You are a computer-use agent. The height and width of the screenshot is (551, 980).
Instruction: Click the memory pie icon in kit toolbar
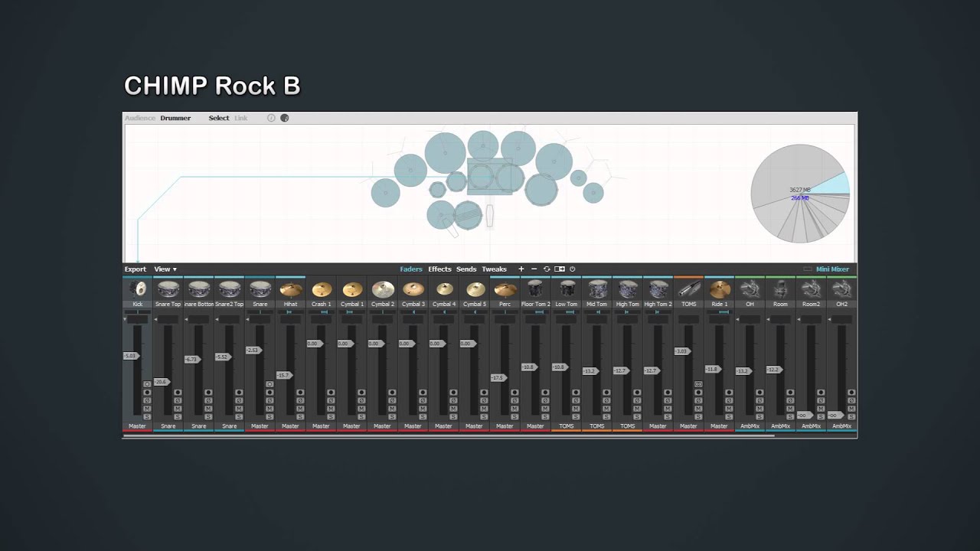coord(285,118)
